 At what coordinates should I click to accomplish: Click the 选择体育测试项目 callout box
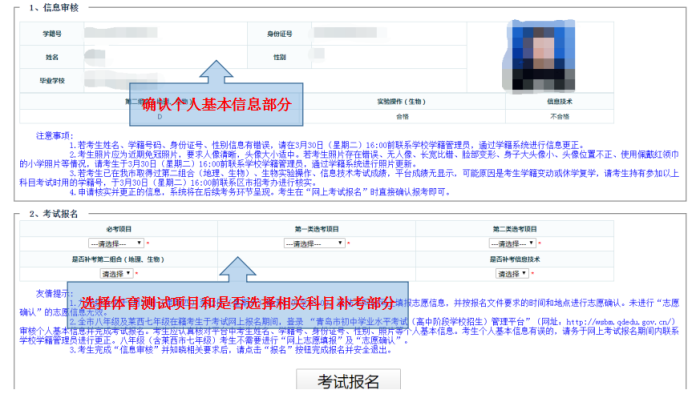pyautogui.click(x=238, y=305)
